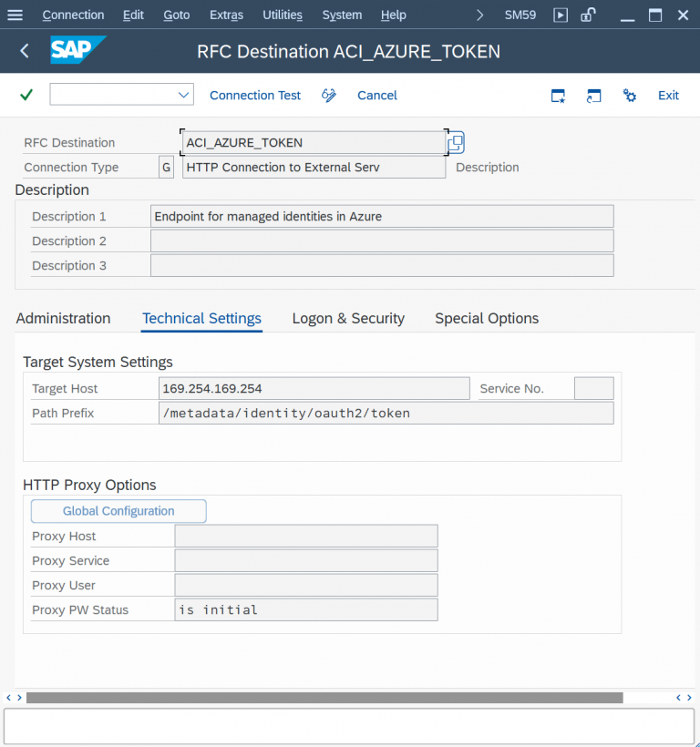Screen dimensions: 700x747
Task: Click the HTTP Connection to External Serv field
Action: tap(314, 168)
